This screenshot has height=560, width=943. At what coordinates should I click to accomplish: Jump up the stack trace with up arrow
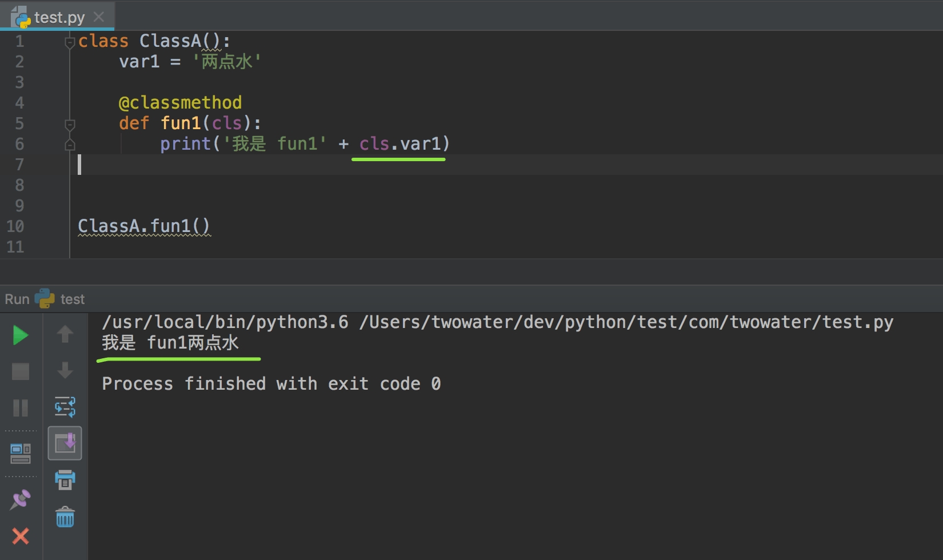coord(65,334)
